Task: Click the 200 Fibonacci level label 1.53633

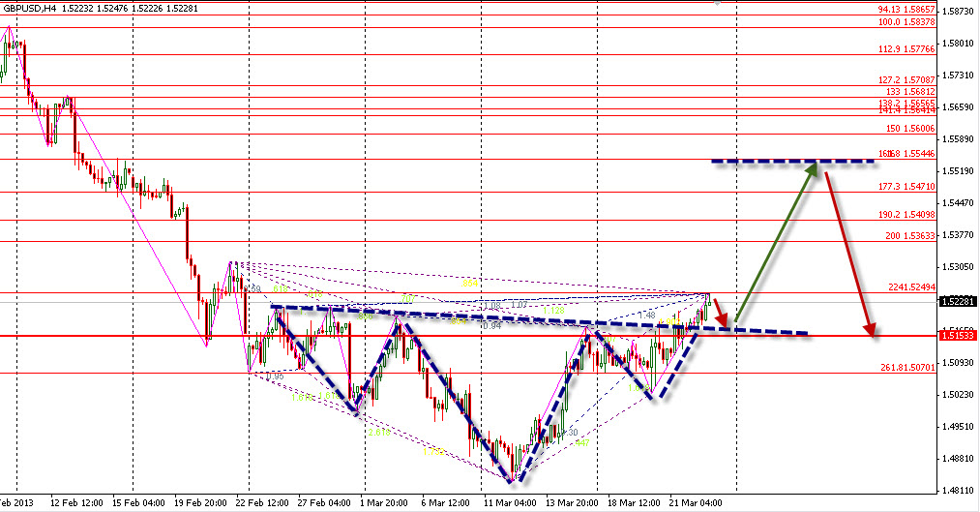Action: coord(907,235)
